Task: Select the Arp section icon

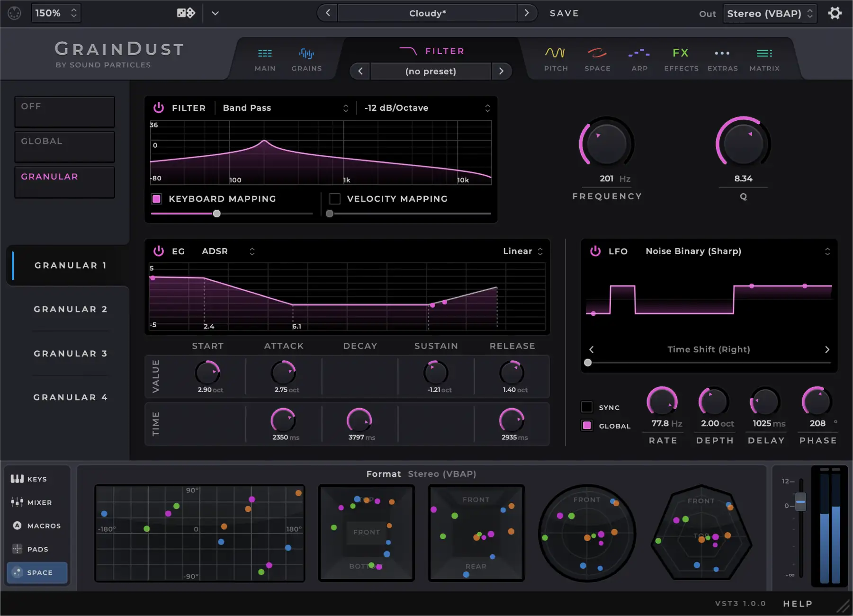Action: [x=639, y=58]
